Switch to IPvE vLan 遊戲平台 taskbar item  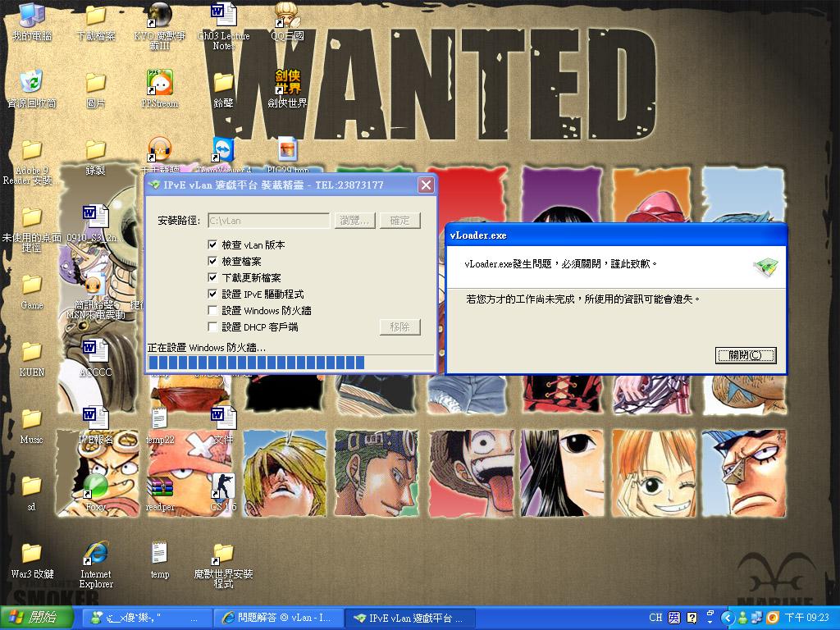pos(409,618)
